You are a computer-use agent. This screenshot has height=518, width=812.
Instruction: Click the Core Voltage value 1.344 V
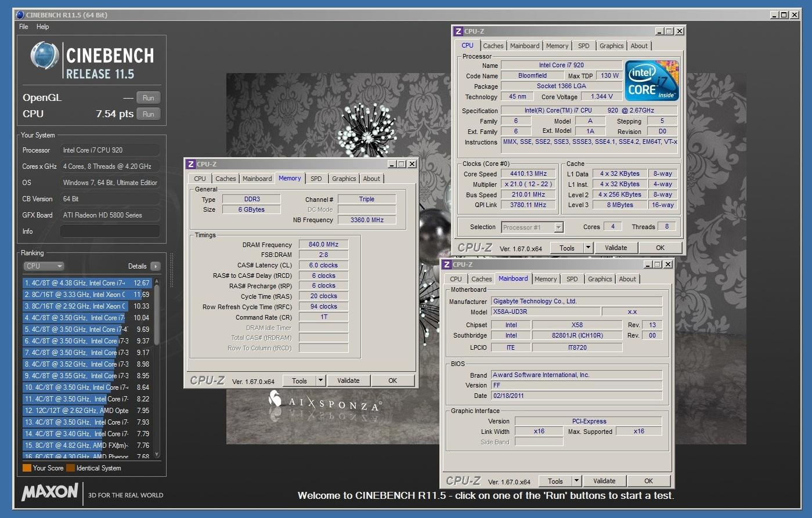[x=602, y=96]
